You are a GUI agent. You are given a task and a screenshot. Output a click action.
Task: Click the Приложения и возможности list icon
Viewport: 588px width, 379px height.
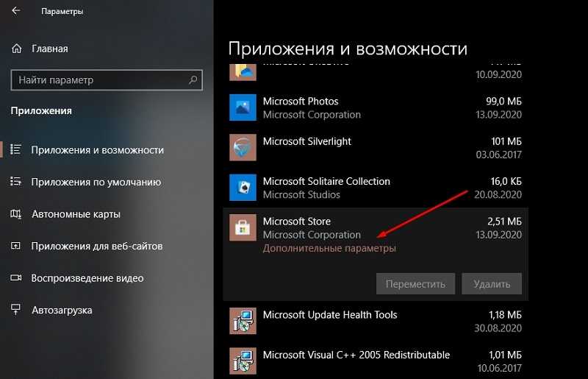pyautogui.click(x=15, y=149)
